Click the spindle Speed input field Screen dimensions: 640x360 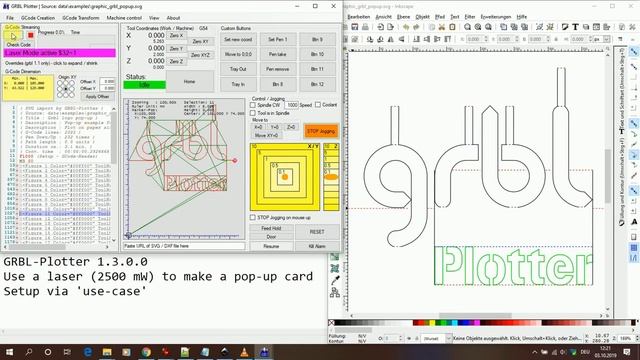[x=291, y=105]
